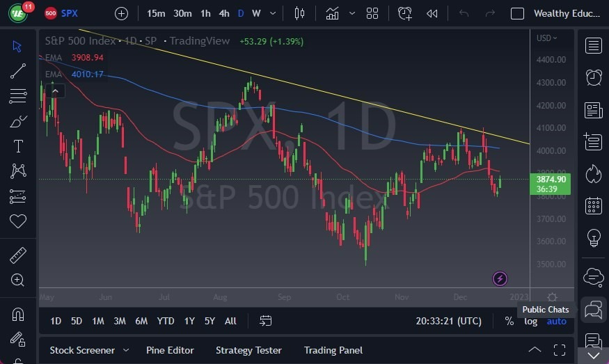Set the chart range to 1Y
Image resolution: width=609 pixels, height=364 pixels.
[x=189, y=321]
